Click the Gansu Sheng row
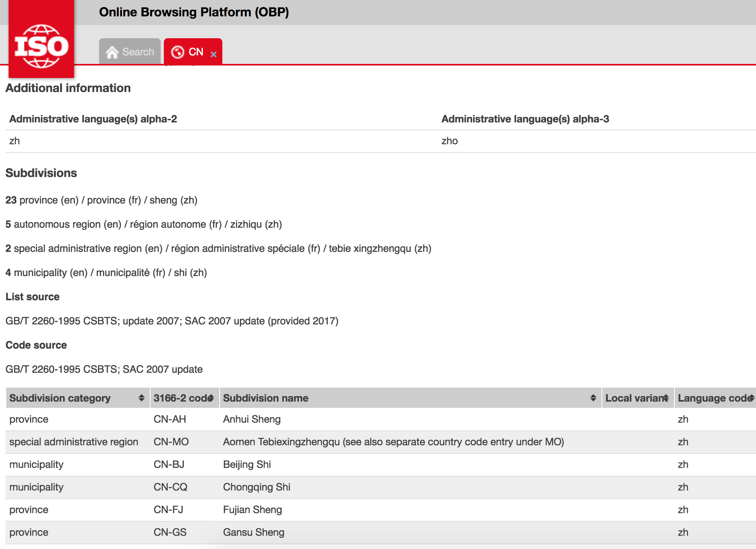The width and height of the screenshot is (756, 549). (254, 532)
